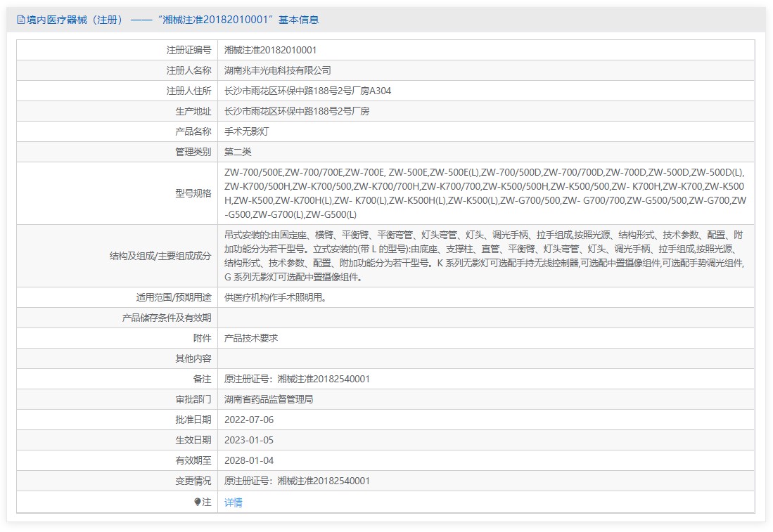Click the 有效期至 label

click(193, 460)
